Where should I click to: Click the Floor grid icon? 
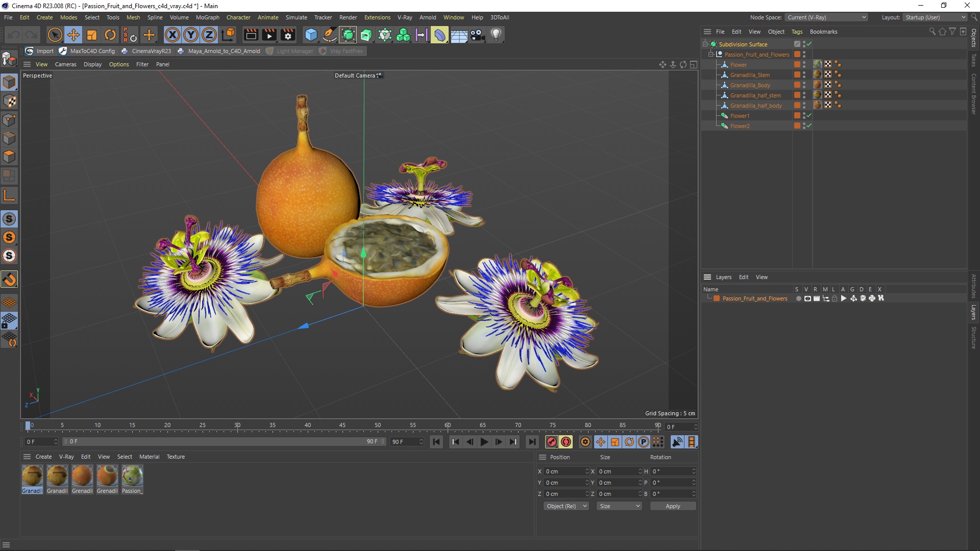coord(459,35)
